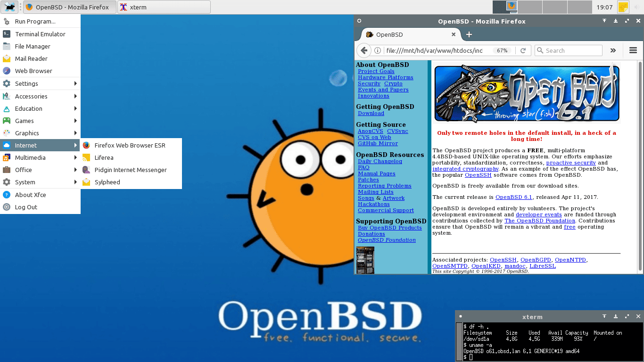
Task: Click the OpenBSD 6.1 pufferfish banner image
Action: tap(527, 94)
